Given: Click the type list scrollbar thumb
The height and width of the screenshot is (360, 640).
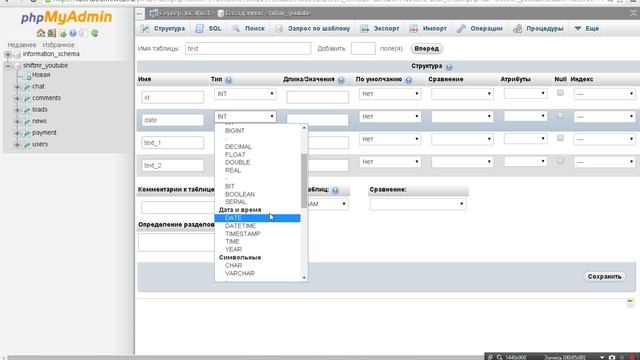Looking at the screenshot, I should (304, 180).
